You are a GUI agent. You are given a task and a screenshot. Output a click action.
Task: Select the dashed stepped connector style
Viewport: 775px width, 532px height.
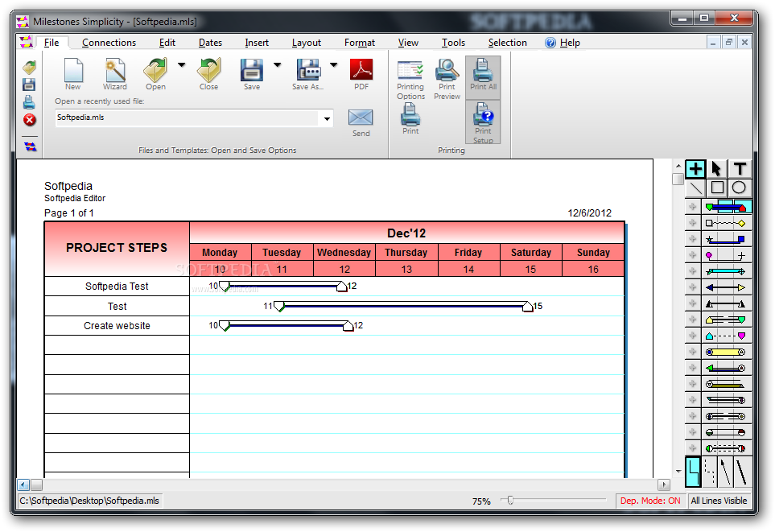click(x=709, y=472)
